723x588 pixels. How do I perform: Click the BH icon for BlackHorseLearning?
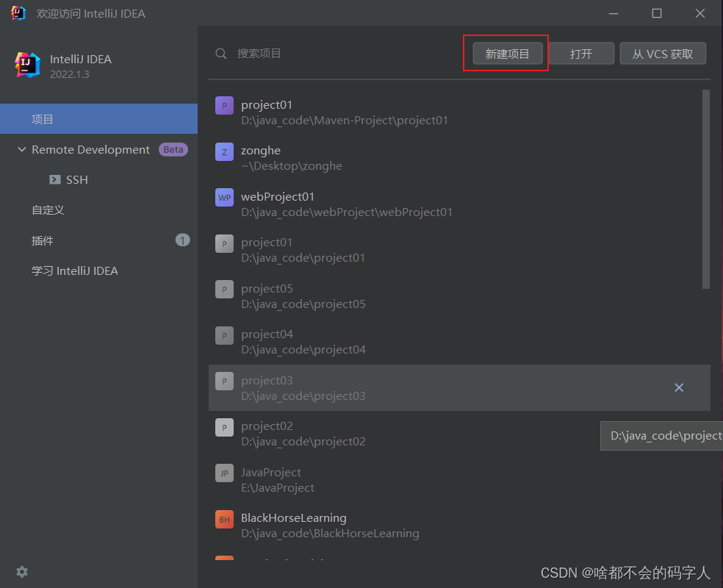coord(224,520)
